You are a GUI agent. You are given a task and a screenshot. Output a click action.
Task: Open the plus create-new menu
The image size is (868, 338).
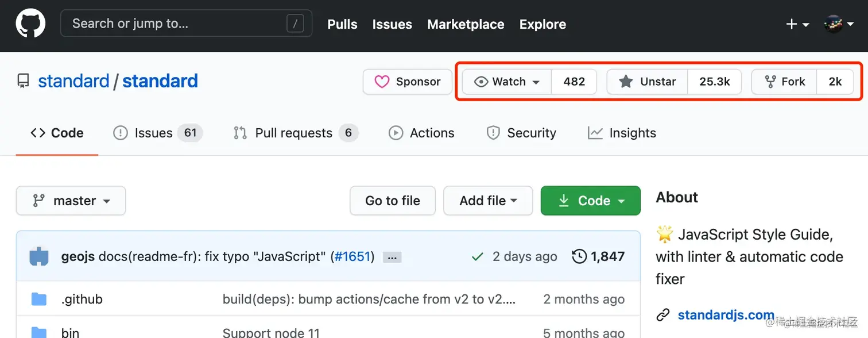coord(797,24)
